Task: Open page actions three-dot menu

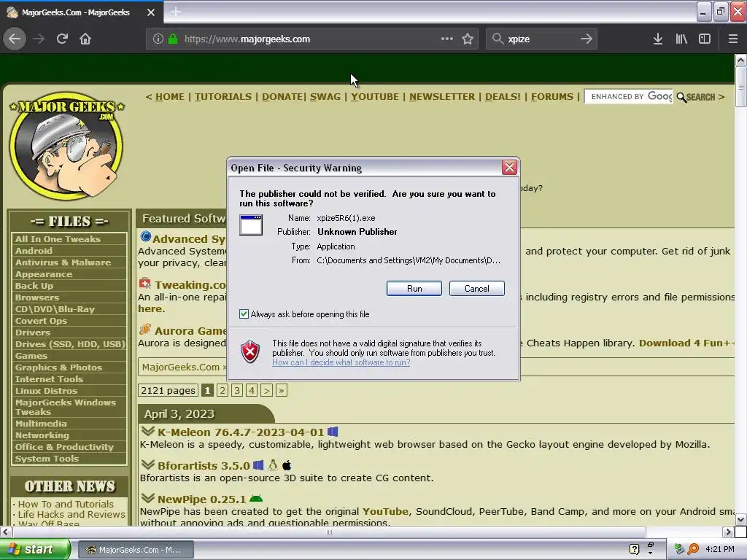Action: (447, 39)
